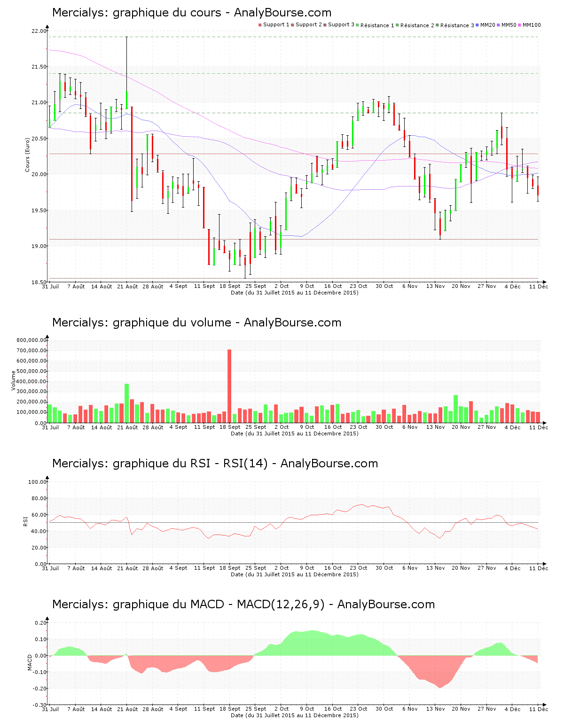This screenshot has width=564, height=728.
Task: Click the 'graphique du cours' chart title
Action: pos(192,13)
